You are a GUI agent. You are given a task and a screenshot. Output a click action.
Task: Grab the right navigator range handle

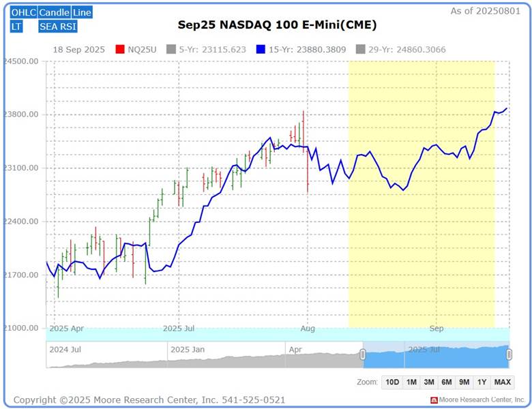coord(509,354)
